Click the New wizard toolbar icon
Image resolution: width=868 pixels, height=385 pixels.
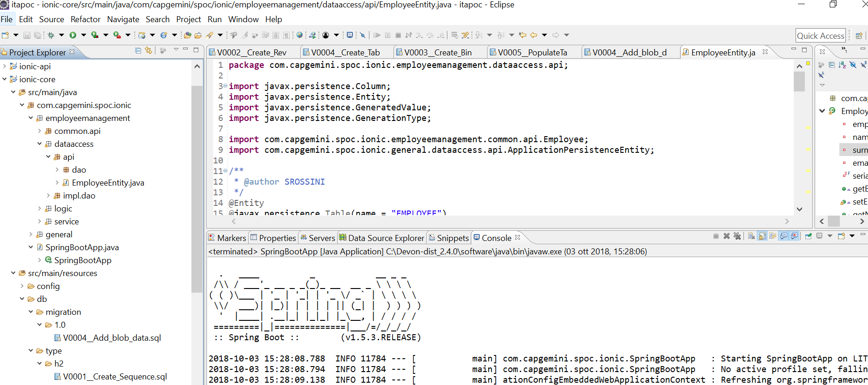click(x=6, y=35)
